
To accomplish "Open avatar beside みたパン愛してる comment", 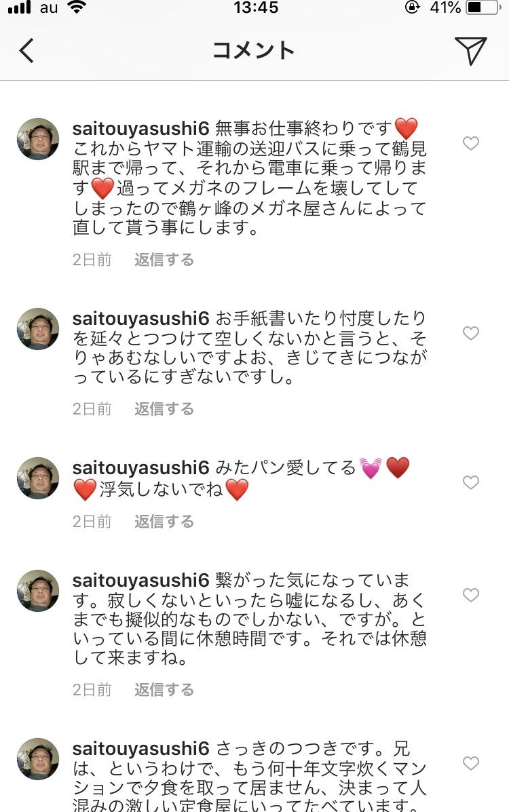I will click(38, 478).
